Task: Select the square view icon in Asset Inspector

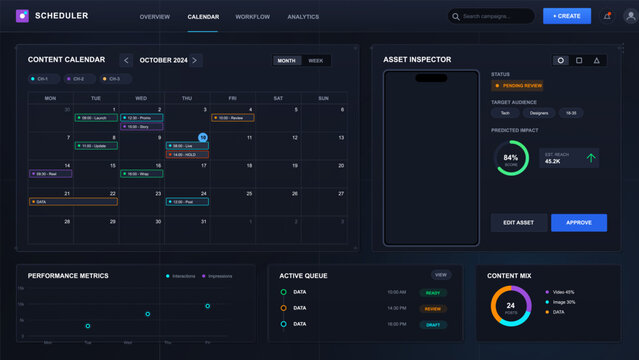Action: click(579, 60)
